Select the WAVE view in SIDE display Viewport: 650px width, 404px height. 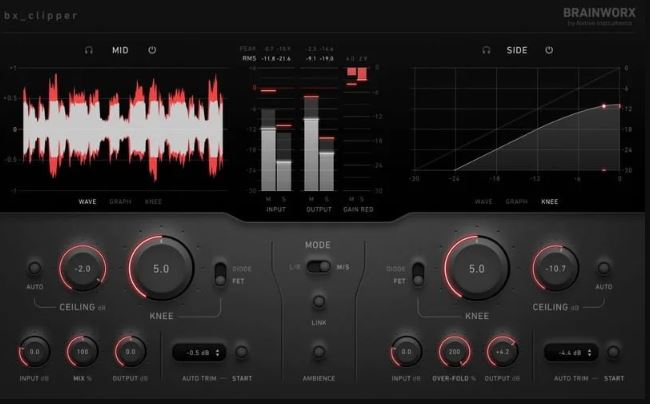(483, 202)
